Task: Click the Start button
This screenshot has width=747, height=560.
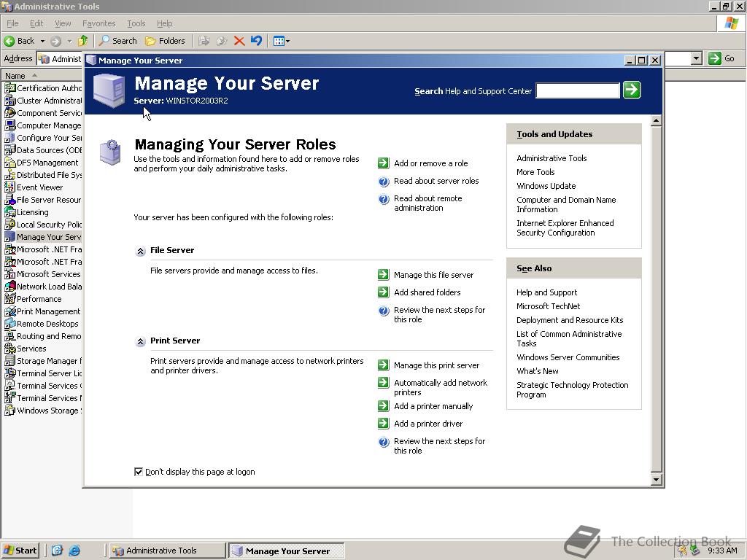Action: click(20, 551)
